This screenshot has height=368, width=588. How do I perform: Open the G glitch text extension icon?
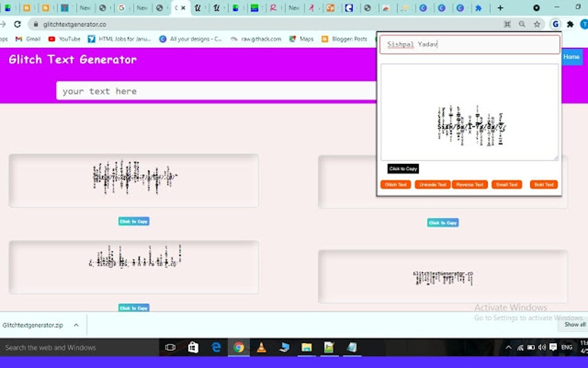pyautogui.click(x=555, y=24)
